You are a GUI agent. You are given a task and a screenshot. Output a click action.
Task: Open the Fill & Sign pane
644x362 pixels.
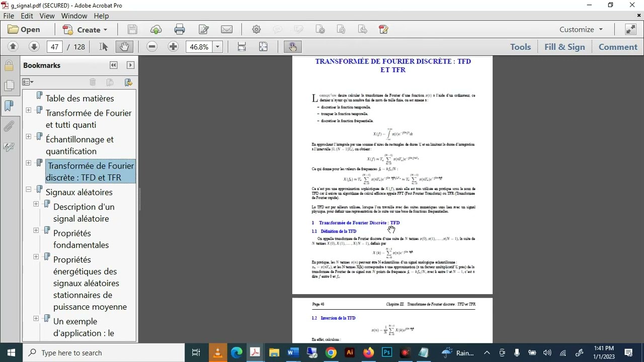click(565, 47)
